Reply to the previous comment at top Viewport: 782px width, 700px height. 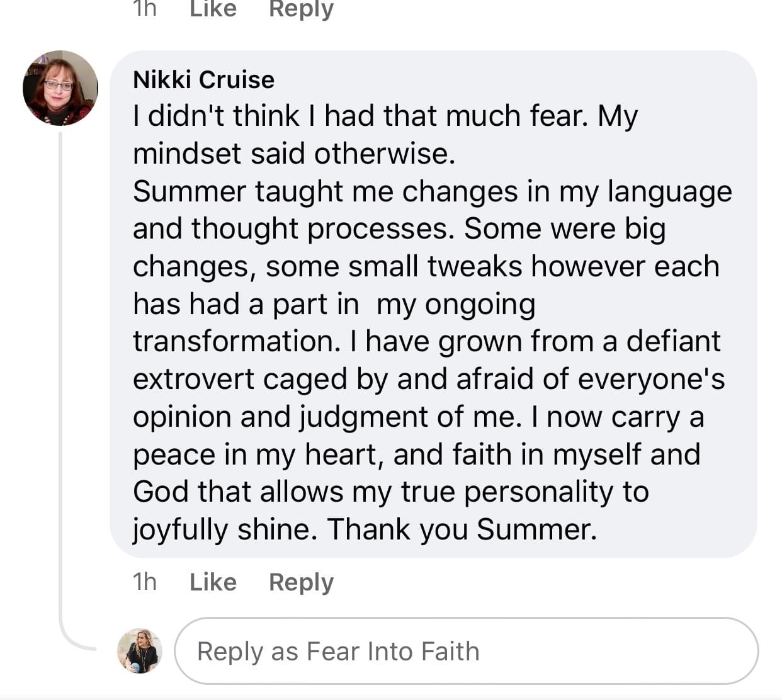pyautogui.click(x=301, y=9)
